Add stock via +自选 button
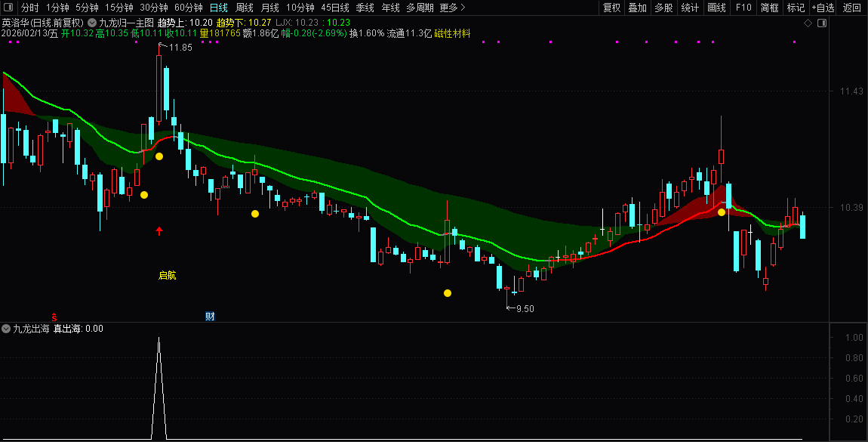868x442 pixels. pos(823,8)
